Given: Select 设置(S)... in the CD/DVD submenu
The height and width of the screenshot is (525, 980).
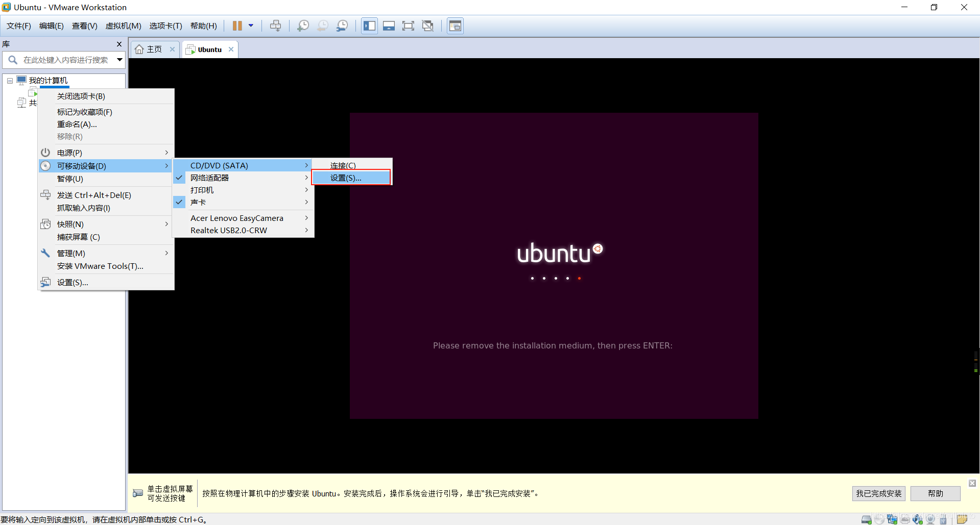Looking at the screenshot, I should 351,178.
